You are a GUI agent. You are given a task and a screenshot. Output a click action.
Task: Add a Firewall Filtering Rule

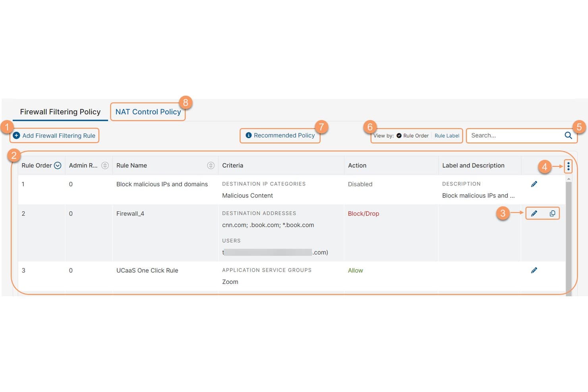coord(54,135)
